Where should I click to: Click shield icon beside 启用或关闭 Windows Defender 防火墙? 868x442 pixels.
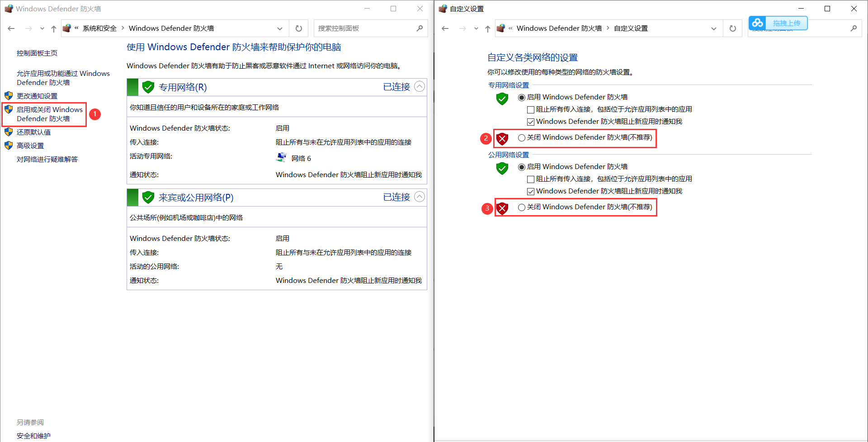(9, 109)
